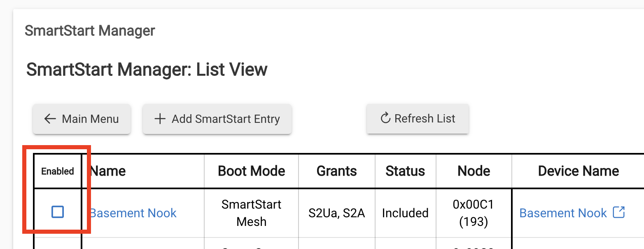
Task: Select the Device Name column header
Action: 579,171
